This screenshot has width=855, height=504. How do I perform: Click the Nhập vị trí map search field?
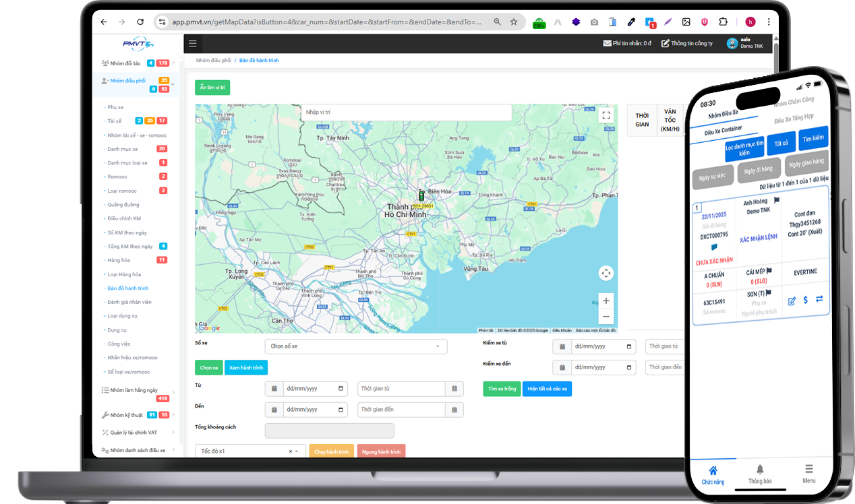tap(406, 112)
